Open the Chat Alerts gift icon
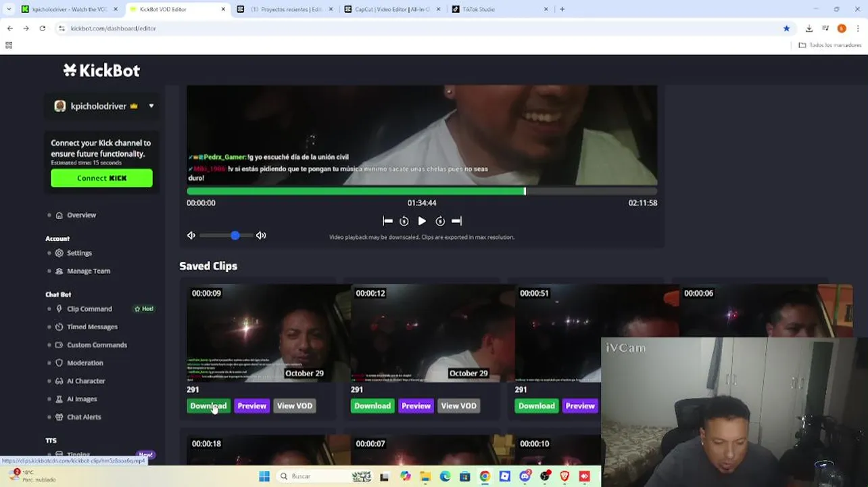Screen dimensions: 868x487 click(x=59, y=417)
